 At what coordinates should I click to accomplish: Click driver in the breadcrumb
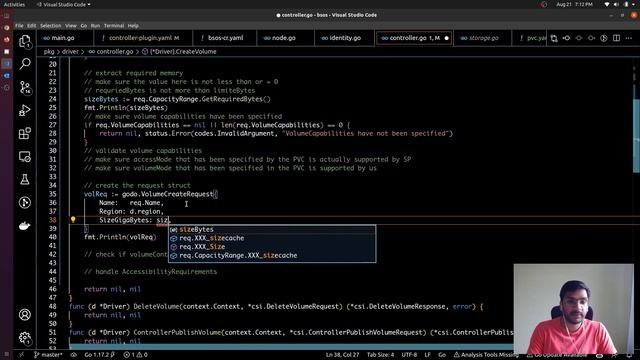[x=70, y=52]
